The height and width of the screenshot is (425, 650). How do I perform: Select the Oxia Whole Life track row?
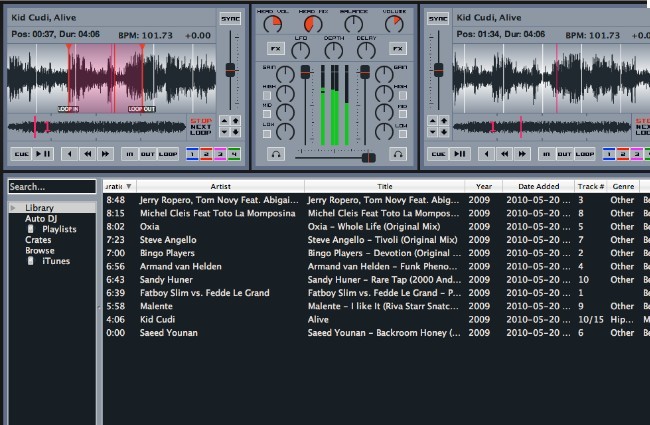pos(376,226)
